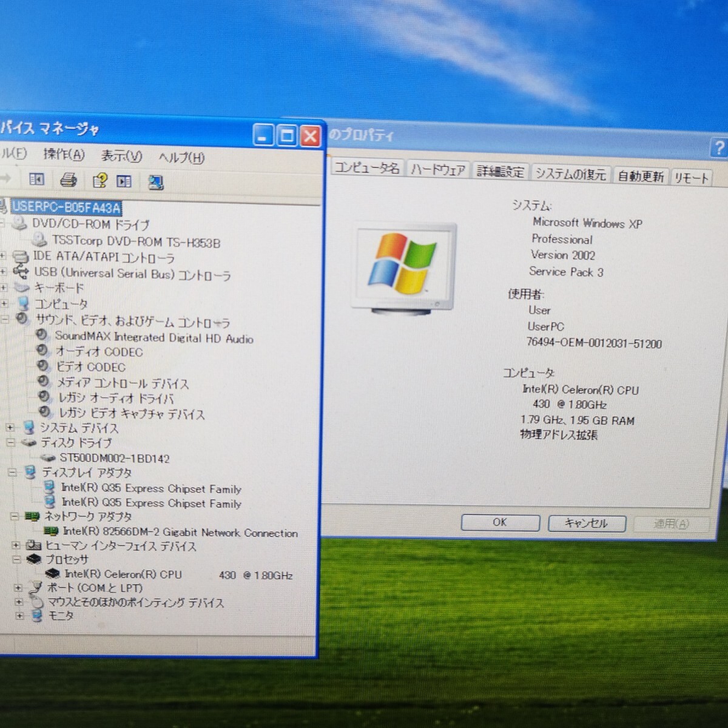Click the ディスプレイ アダプタ category icon
728x728 pixels.
point(30,472)
